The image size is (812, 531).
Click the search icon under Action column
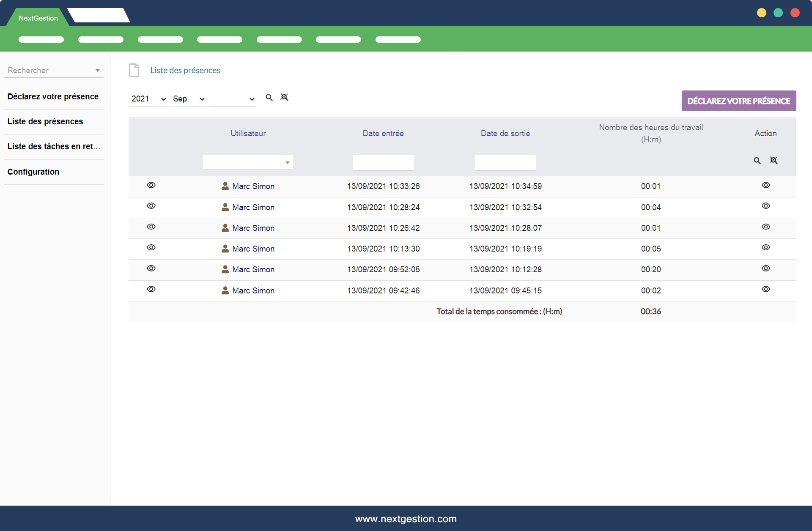click(x=757, y=161)
